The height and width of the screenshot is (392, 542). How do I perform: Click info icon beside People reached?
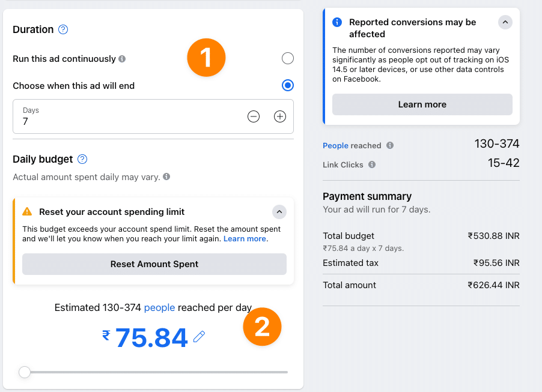click(390, 145)
